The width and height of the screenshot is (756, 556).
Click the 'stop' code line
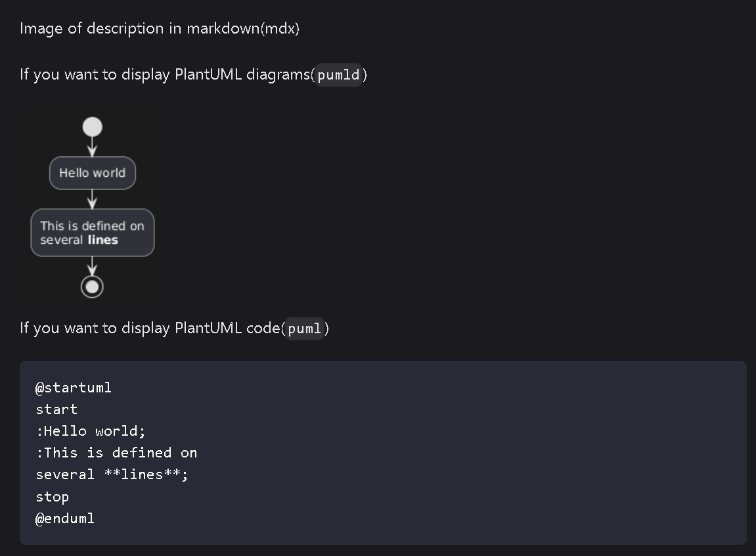coord(52,497)
